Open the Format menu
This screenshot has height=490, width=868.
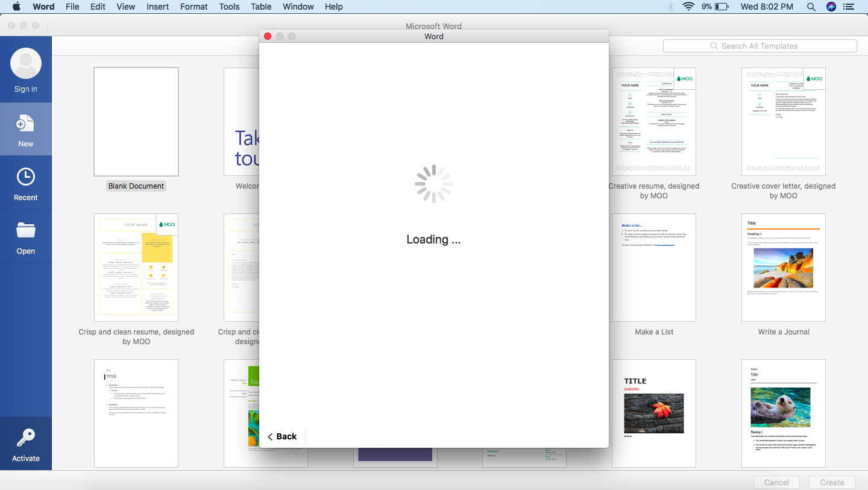[193, 7]
